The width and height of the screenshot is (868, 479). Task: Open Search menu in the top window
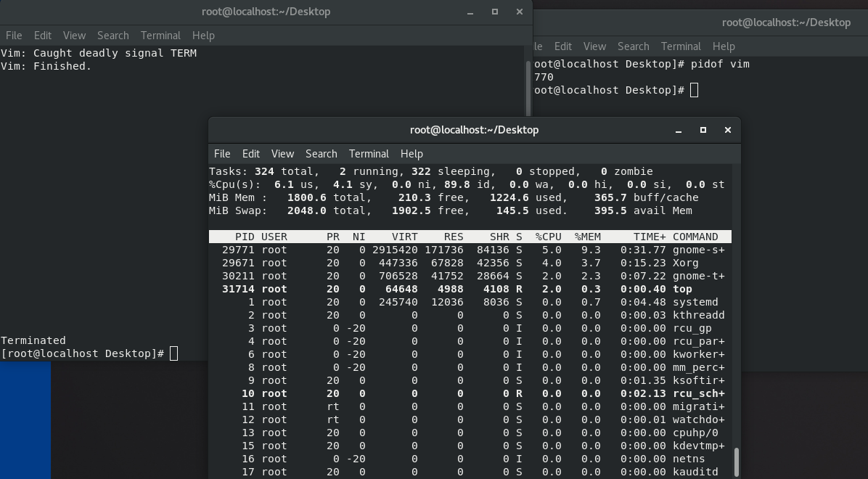(x=321, y=154)
